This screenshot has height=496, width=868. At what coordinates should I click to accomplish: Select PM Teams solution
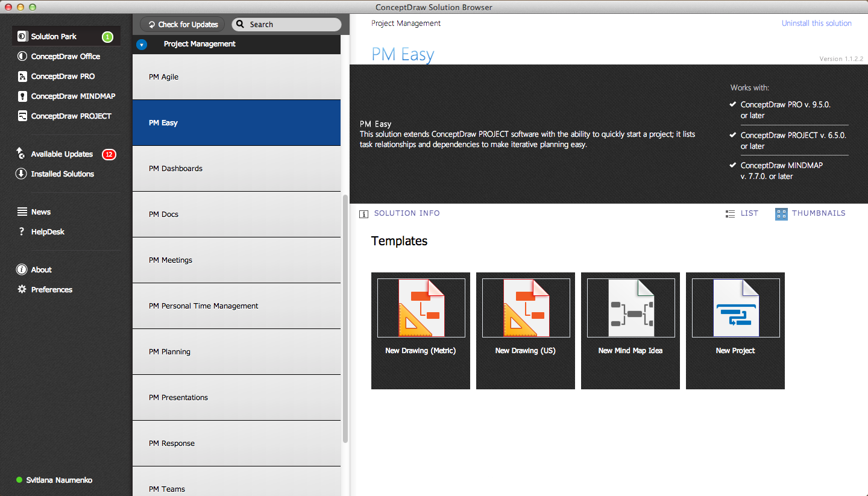(x=236, y=482)
